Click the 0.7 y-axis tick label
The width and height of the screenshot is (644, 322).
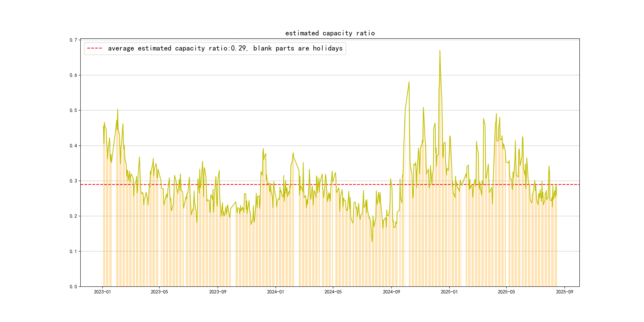point(73,40)
